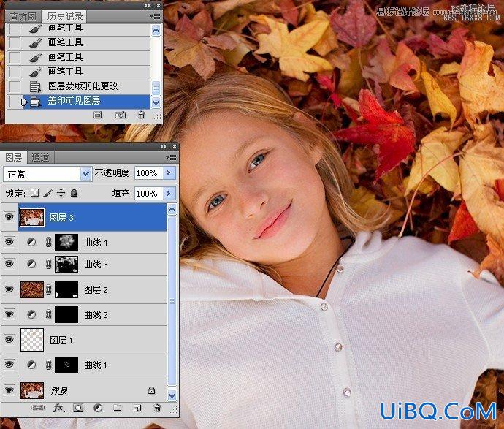504x429 pixels.
Task: Delete layer trash icon in Layers panel
Action: tap(157, 408)
